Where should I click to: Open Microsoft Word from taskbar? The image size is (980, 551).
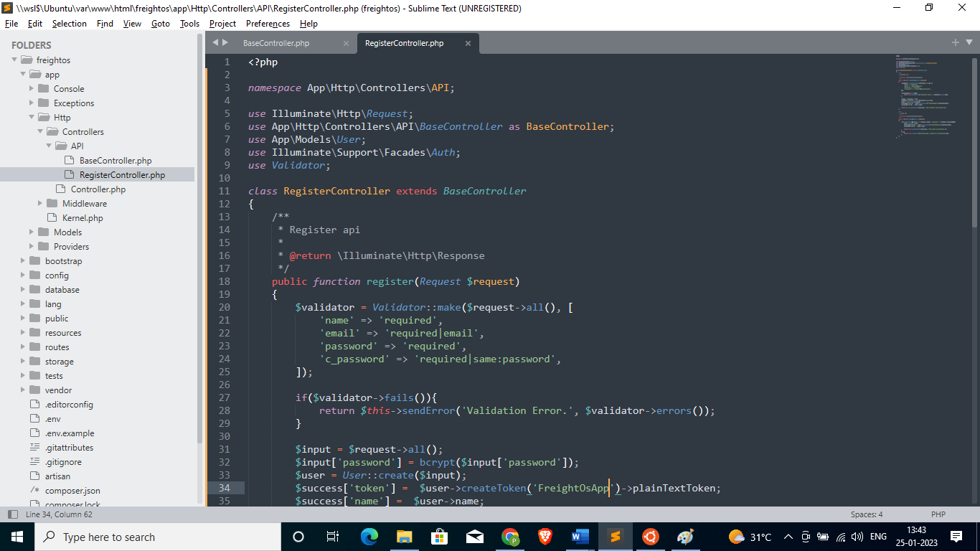point(580,537)
